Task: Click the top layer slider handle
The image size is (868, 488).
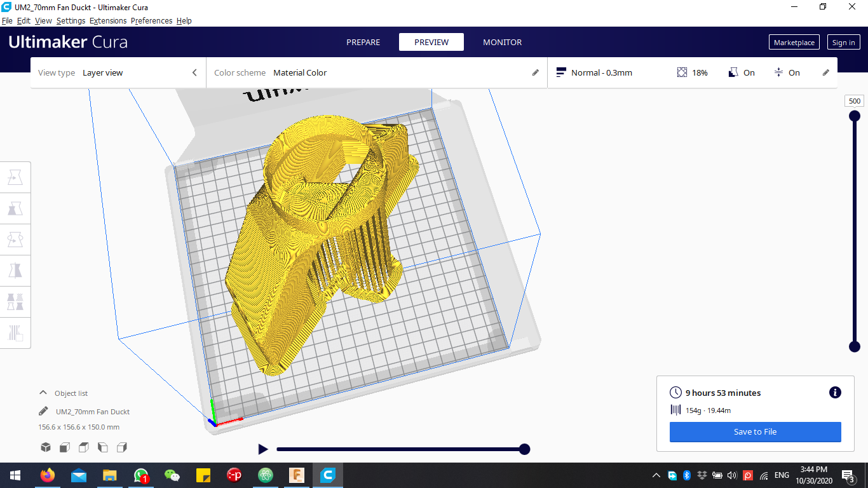Action: coord(855,116)
